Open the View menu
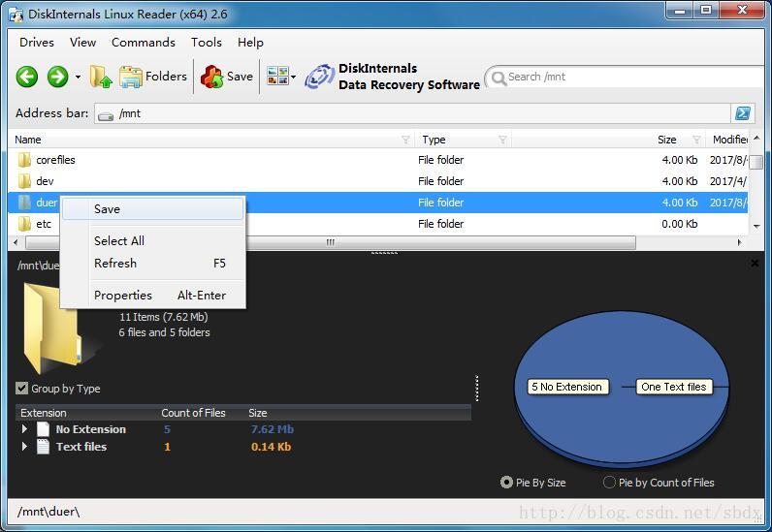Screen dimensions: 772x532 point(82,43)
